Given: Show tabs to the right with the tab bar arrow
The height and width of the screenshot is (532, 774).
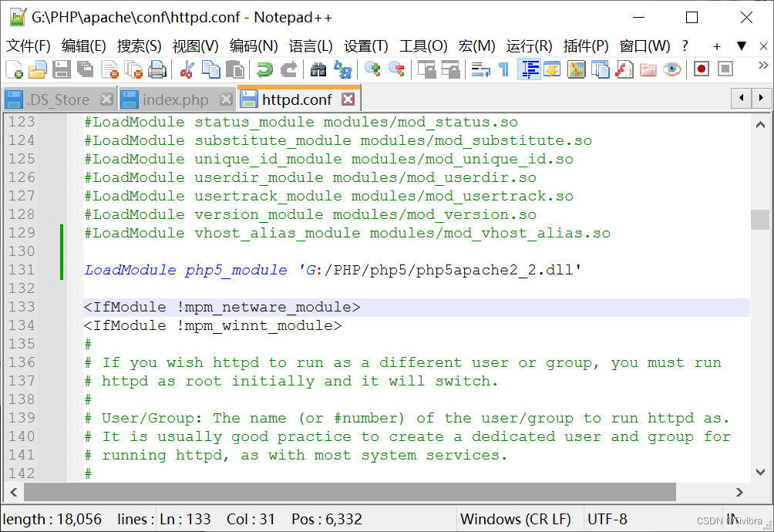Looking at the screenshot, I should pos(761,98).
